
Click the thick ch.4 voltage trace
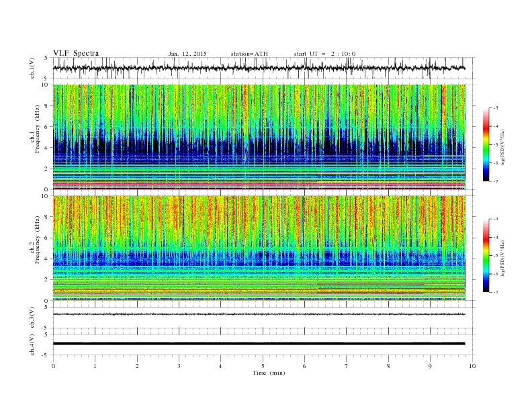(x=259, y=344)
